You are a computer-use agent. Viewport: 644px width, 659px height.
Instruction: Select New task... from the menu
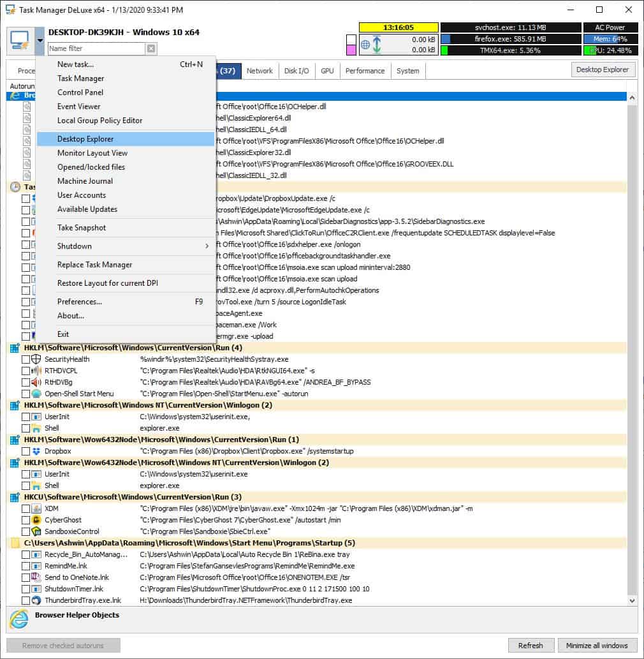coord(126,64)
